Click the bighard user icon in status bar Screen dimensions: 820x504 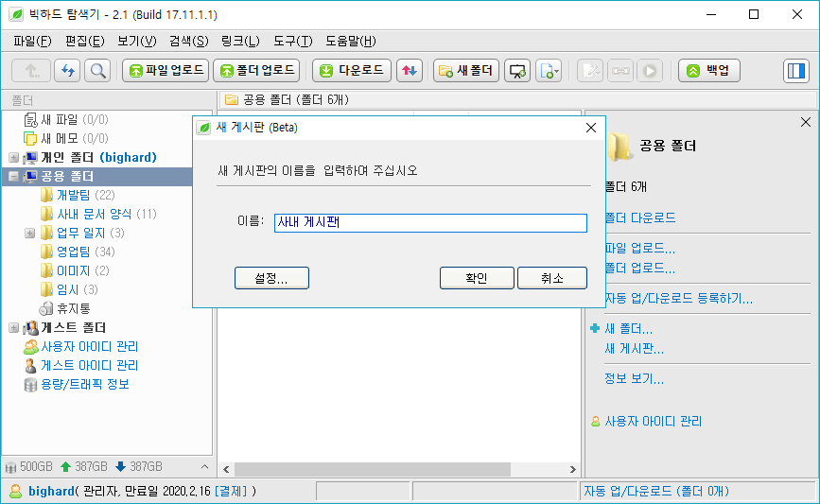click(16, 492)
